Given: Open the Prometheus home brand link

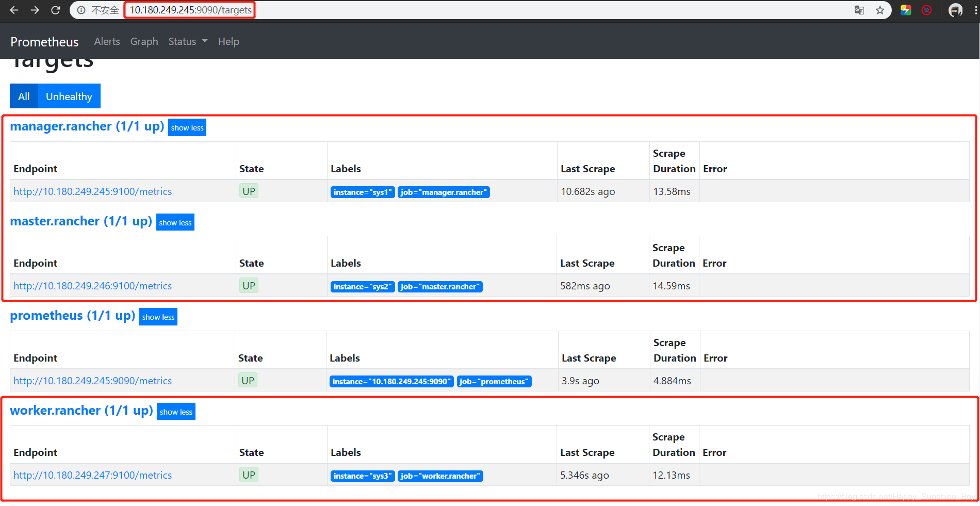Looking at the screenshot, I should [x=44, y=42].
